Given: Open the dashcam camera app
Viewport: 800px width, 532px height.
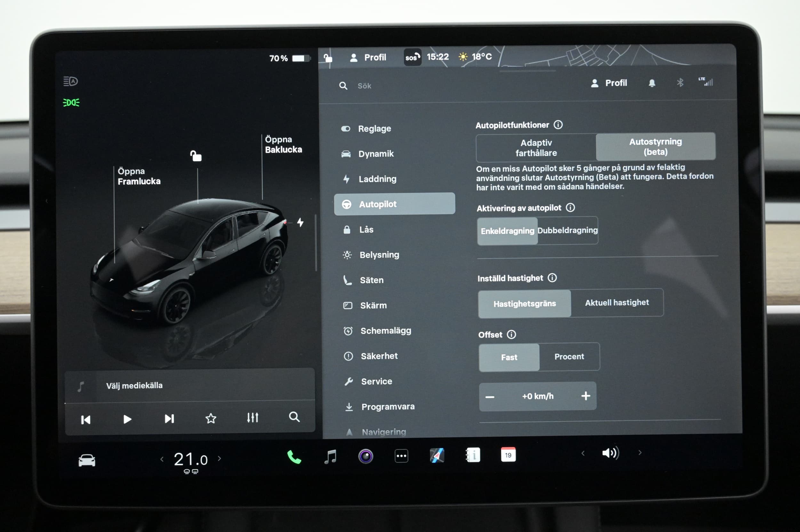Looking at the screenshot, I should coord(365,456).
